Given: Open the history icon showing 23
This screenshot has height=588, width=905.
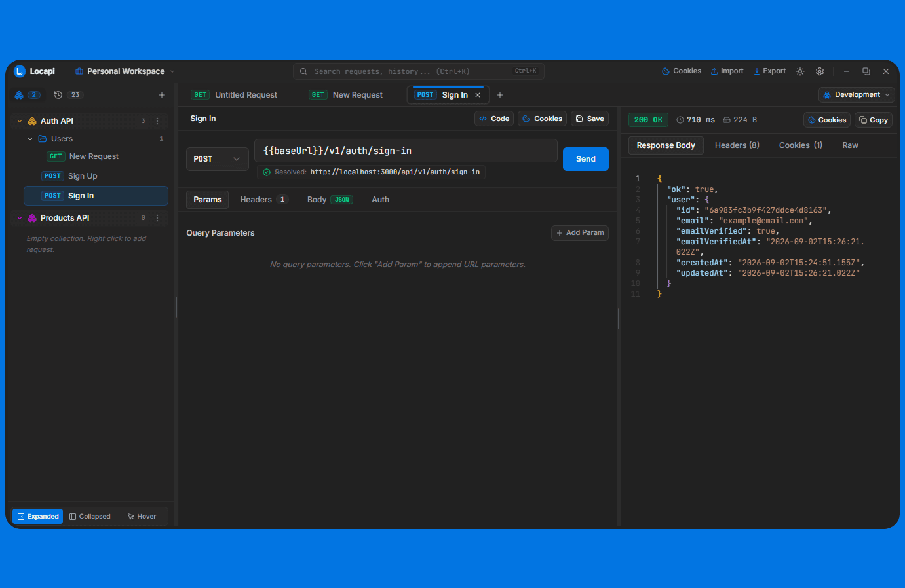Looking at the screenshot, I should 68,95.
